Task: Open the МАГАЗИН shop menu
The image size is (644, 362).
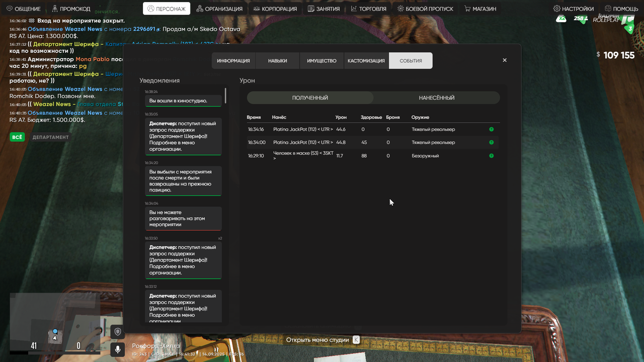Action: click(x=480, y=9)
